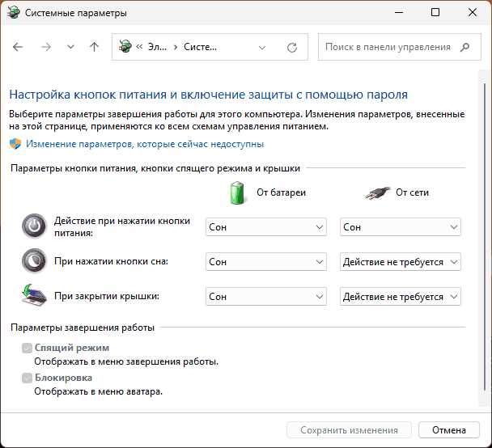The width and height of the screenshot is (492, 448).
Task: Refresh the control panel page
Action: (x=292, y=48)
